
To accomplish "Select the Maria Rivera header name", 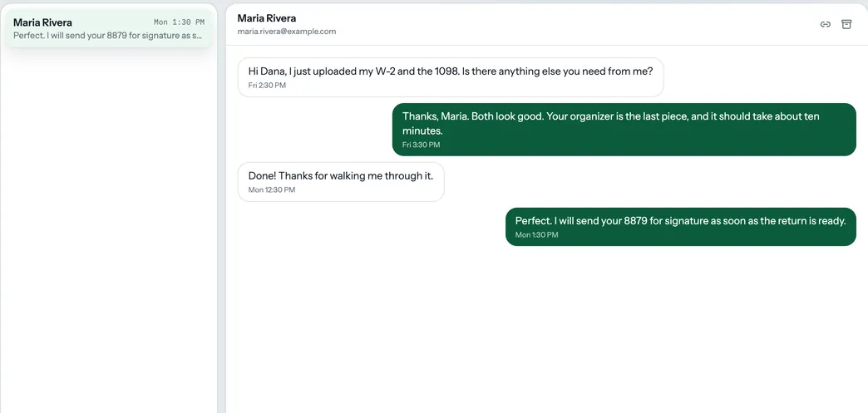I will pos(266,18).
